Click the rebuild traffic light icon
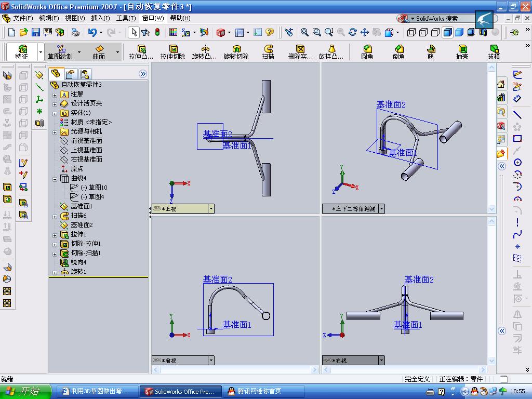Screen dimensions: 532x399 coord(157,32)
